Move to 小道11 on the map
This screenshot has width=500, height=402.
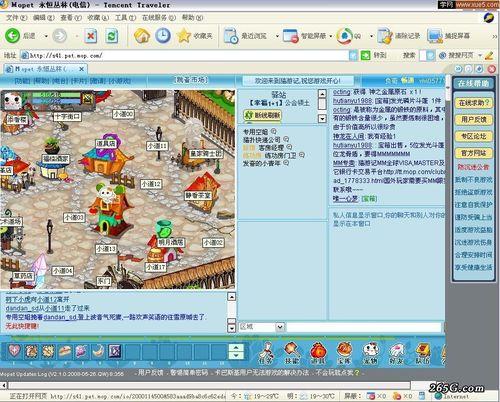(157, 146)
